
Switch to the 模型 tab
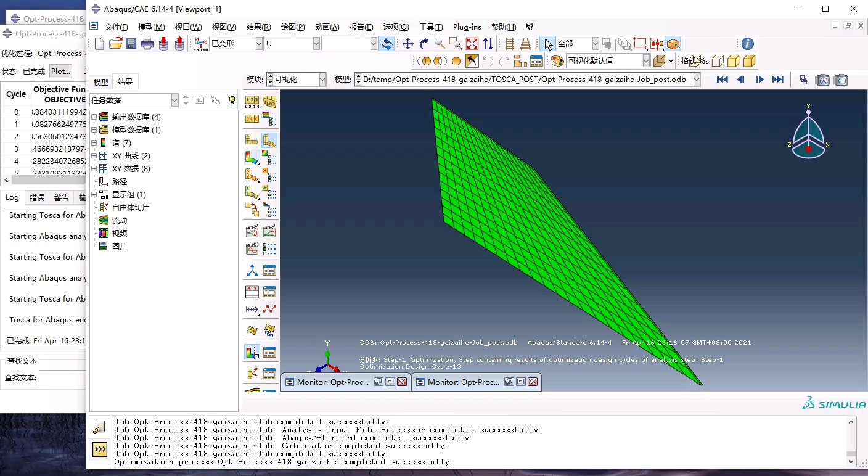click(100, 82)
